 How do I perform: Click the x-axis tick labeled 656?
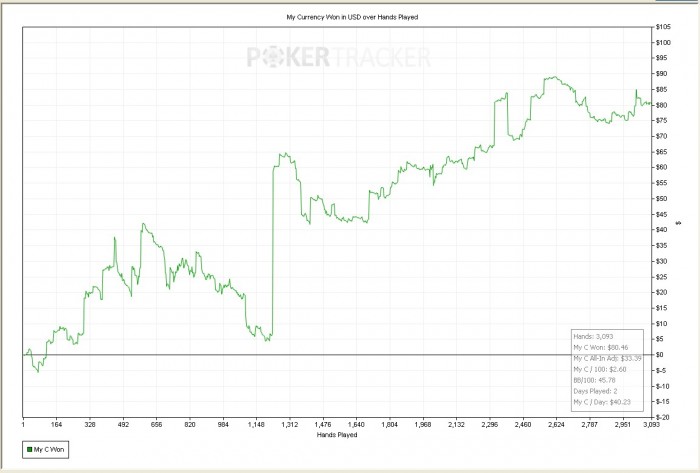pyautogui.click(x=156, y=424)
